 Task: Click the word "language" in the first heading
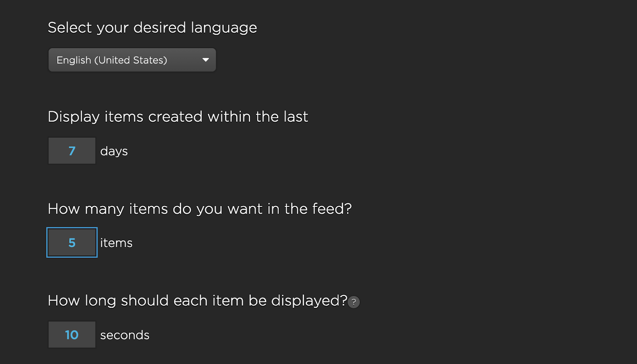[224, 28]
